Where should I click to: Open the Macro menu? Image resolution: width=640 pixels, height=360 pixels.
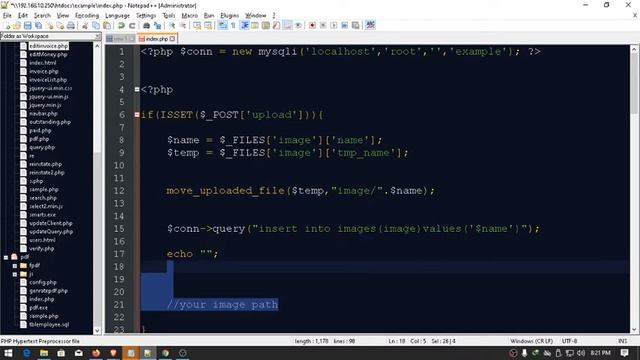coord(189,16)
